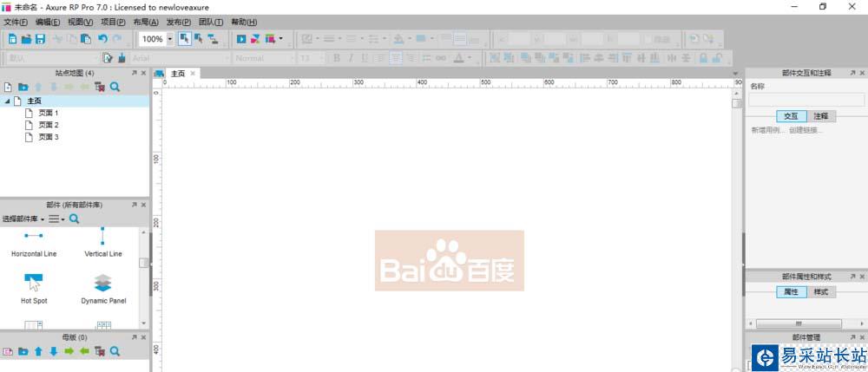
Task: Toggle underline formatting
Action: coord(365,58)
